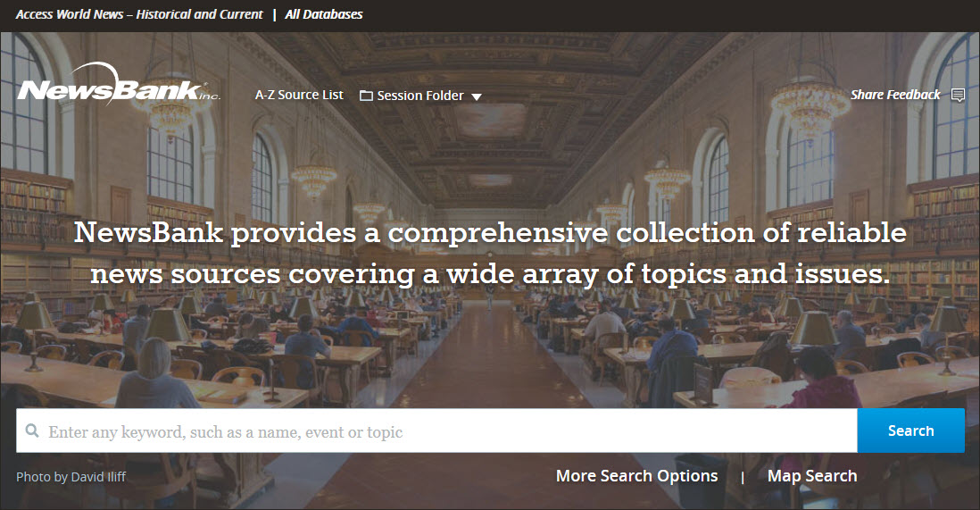Click the NewsBank headline text
The height and width of the screenshot is (510, 980).
point(490,253)
